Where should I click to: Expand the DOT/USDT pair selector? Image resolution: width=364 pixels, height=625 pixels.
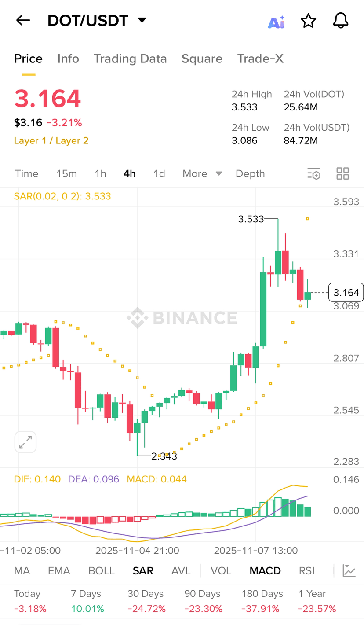142,20
